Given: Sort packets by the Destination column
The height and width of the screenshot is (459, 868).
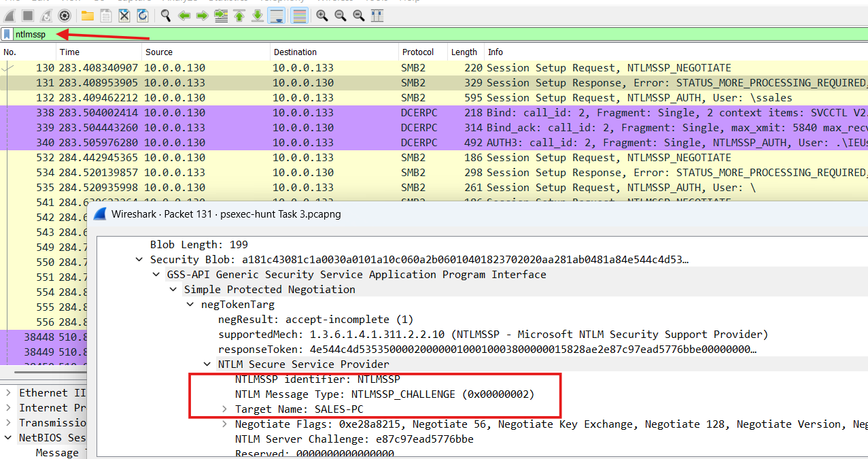Looking at the screenshot, I should point(334,52).
